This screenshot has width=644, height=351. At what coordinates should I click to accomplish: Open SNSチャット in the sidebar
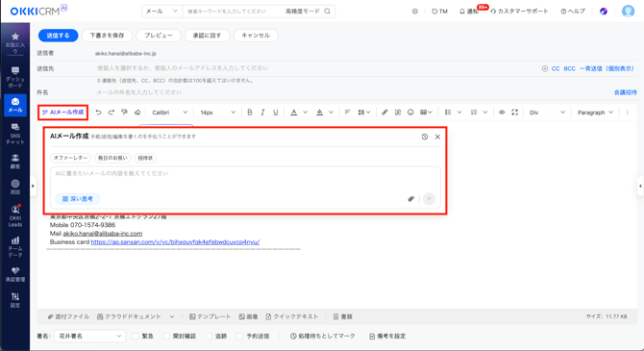pyautogui.click(x=15, y=134)
